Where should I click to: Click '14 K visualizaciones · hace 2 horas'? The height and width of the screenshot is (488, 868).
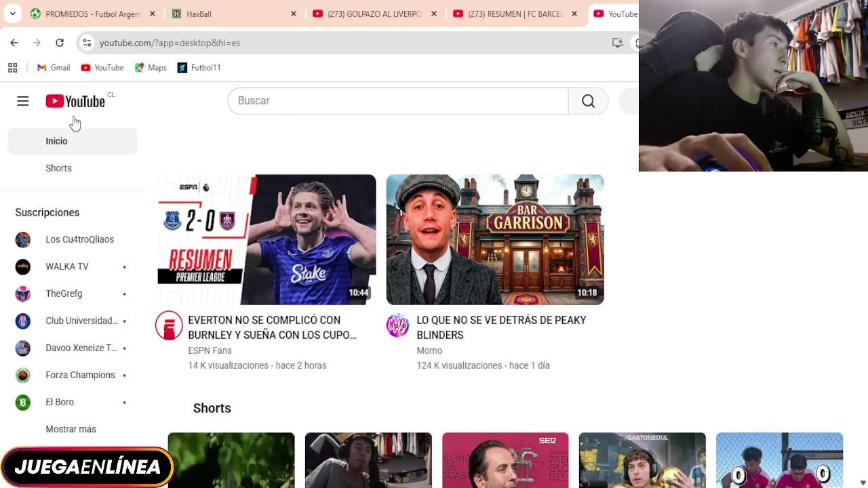pos(257,365)
